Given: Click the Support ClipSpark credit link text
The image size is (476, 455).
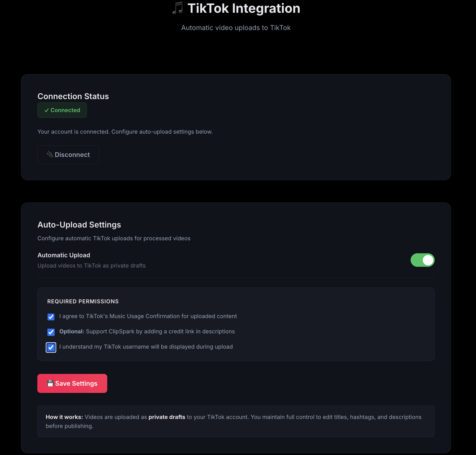Looking at the screenshot, I should [160, 332].
